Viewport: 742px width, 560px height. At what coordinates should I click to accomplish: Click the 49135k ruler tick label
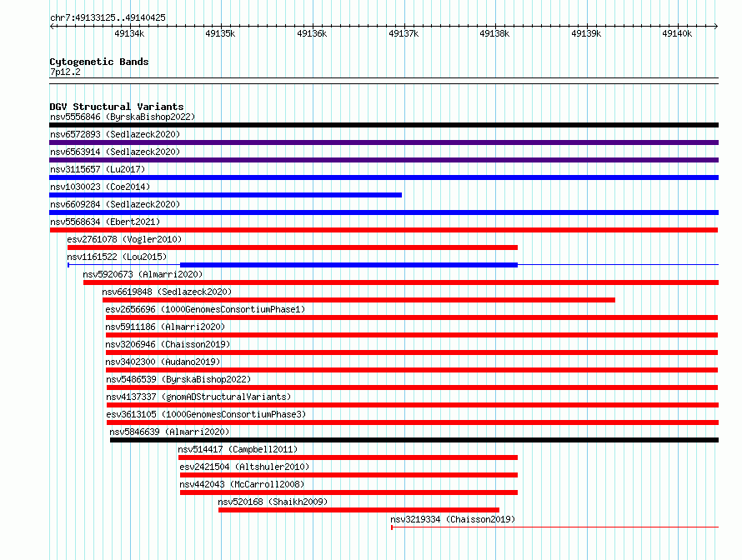pos(220,33)
